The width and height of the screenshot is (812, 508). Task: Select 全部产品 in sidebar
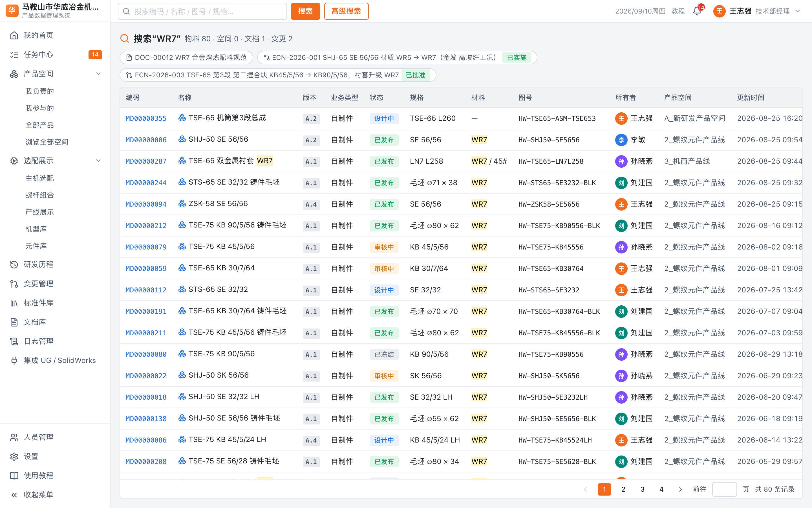pyautogui.click(x=39, y=125)
